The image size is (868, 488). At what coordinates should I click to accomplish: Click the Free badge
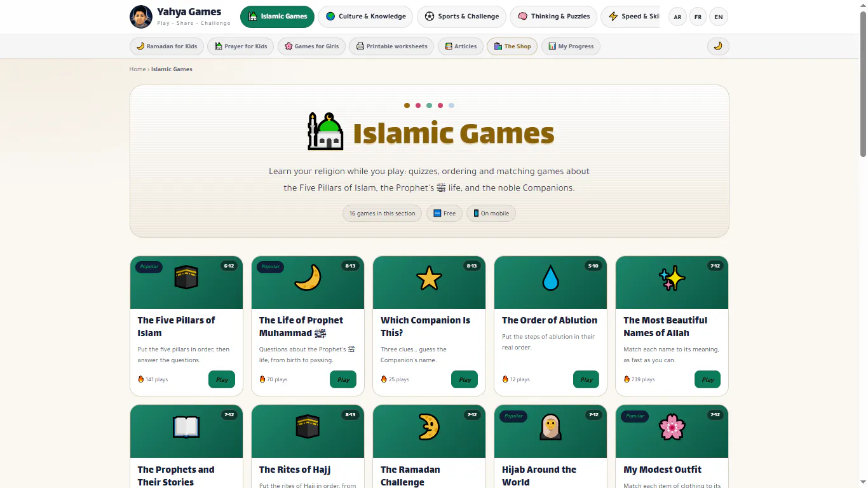point(444,213)
